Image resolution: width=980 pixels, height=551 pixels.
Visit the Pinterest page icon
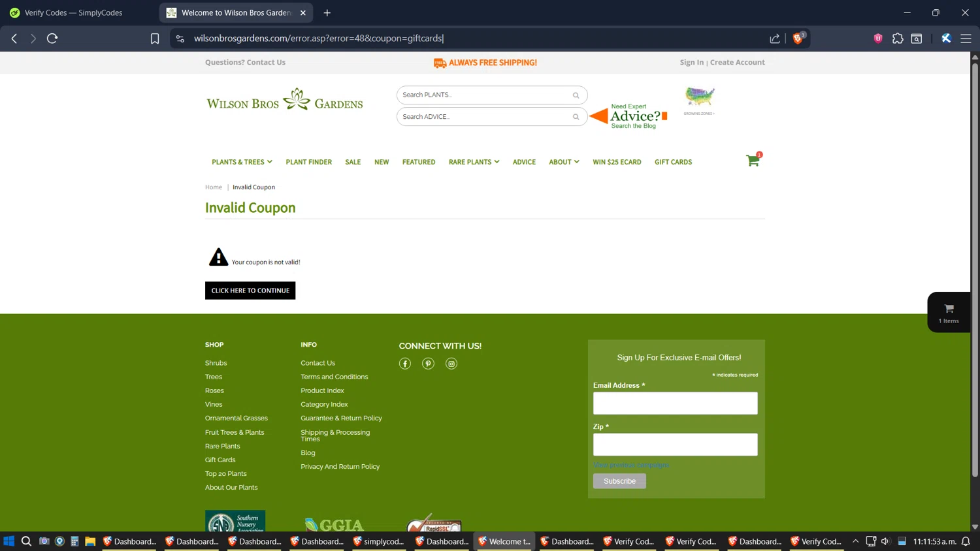point(428,364)
